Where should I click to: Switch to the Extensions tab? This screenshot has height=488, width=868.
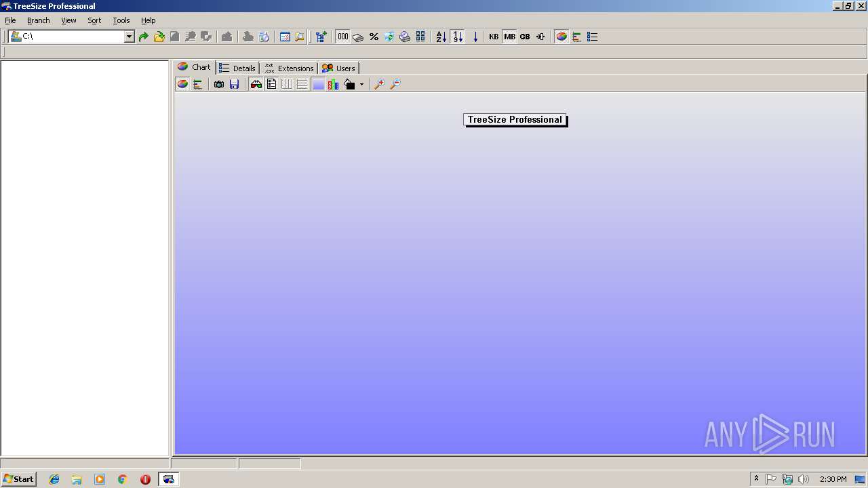point(289,68)
